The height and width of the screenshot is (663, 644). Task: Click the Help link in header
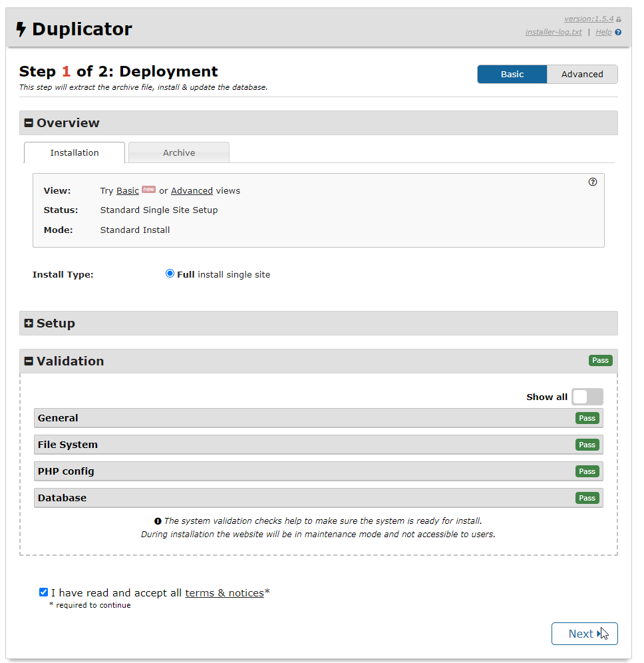tap(603, 32)
